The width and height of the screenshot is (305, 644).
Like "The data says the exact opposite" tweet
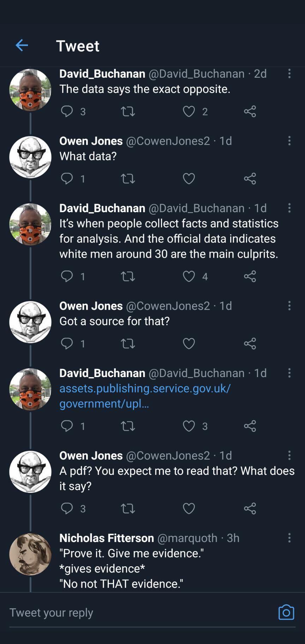(x=189, y=112)
